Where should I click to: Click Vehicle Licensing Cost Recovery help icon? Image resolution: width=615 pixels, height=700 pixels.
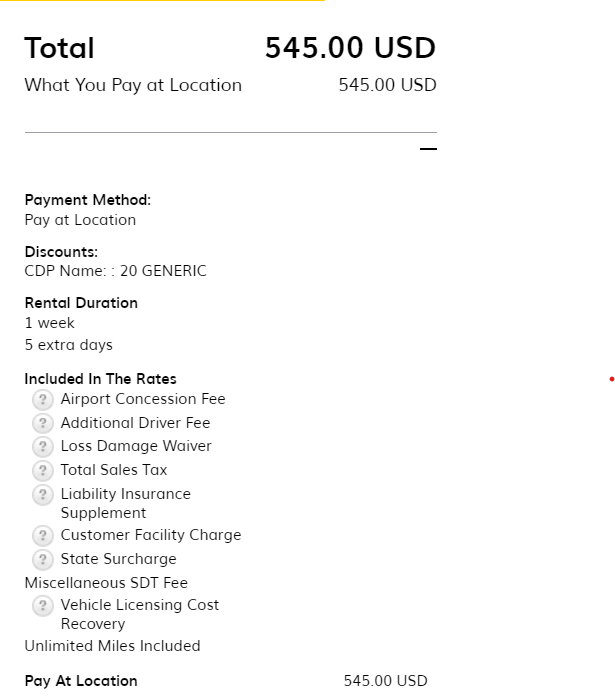pyautogui.click(x=42, y=606)
